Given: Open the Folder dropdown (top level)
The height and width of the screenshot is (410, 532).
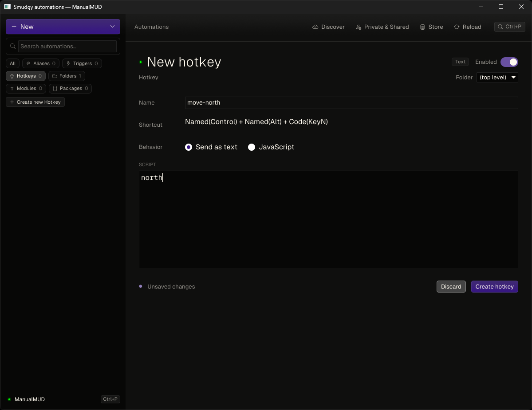Looking at the screenshot, I should point(497,77).
